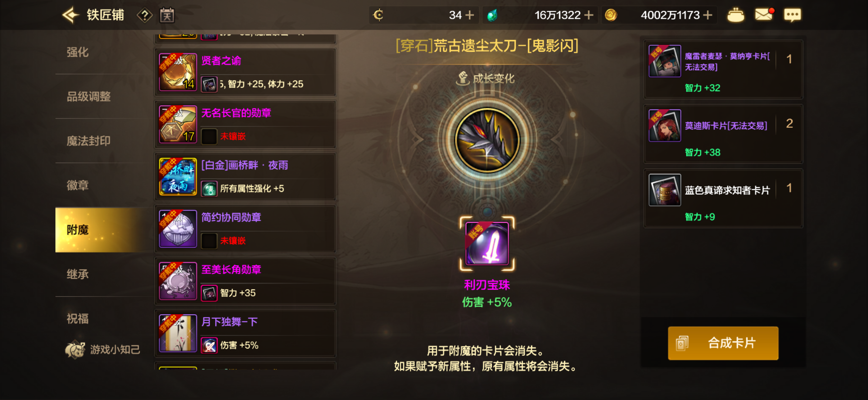This screenshot has height=400, width=868.
Task: Open the 游戏小知己 assistant
Action: click(103, 349)
